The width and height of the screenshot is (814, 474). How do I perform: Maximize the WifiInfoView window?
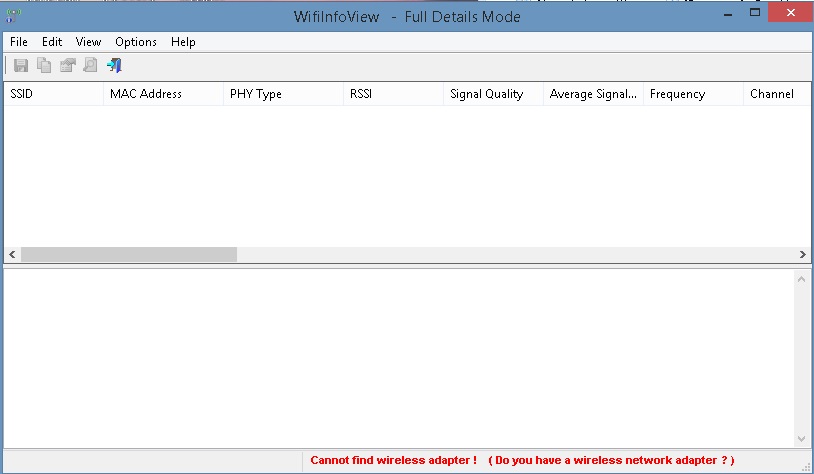coord(755,12)
